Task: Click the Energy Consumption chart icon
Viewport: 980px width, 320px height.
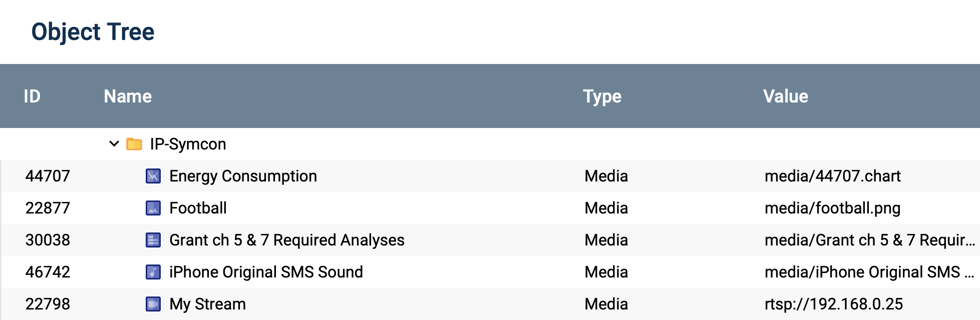Action: pos(153,176)
